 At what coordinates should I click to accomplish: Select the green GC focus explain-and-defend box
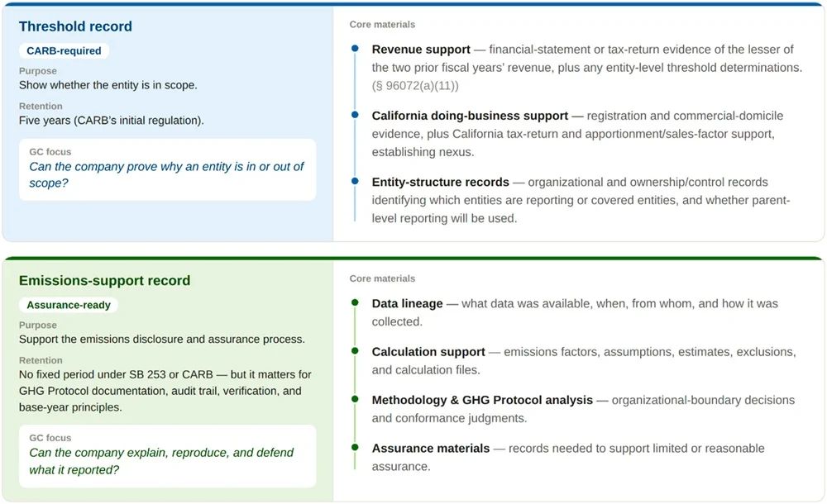coord(168,456)
